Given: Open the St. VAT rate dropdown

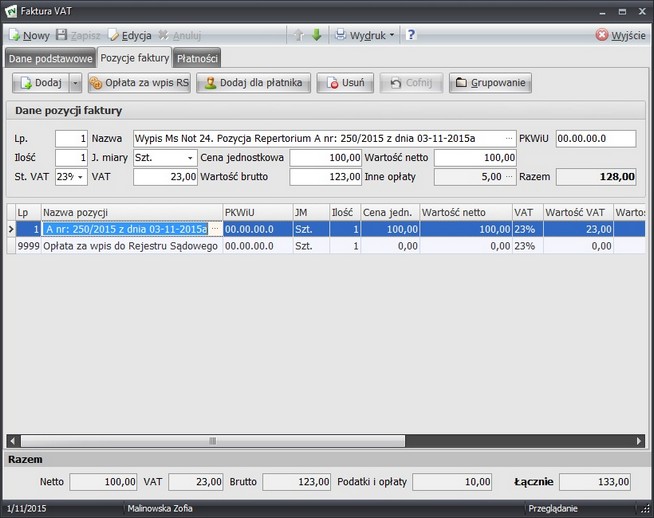Looking at the screenshot, I should click(x=81, y=177).
